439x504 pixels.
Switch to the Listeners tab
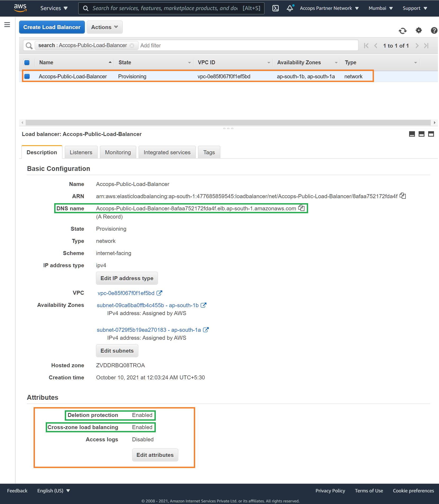click(81, 152)
